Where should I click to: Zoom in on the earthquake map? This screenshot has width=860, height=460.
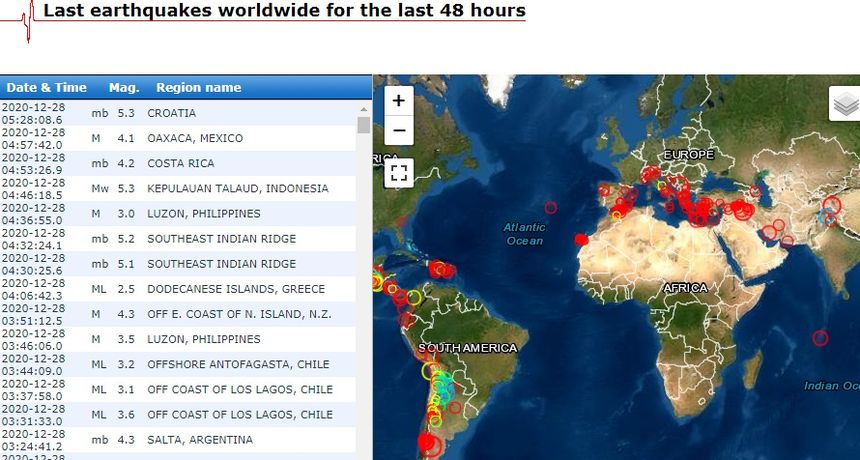398,101
